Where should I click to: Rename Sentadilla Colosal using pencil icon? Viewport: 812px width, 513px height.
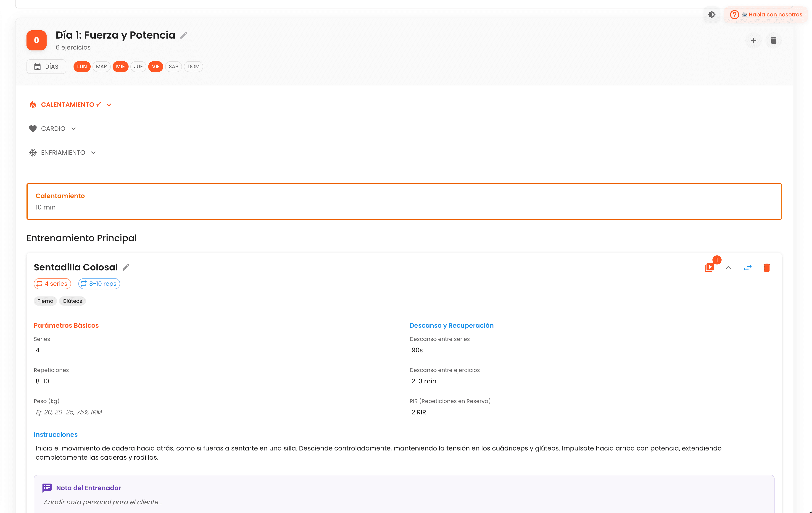tap(126, 267)
